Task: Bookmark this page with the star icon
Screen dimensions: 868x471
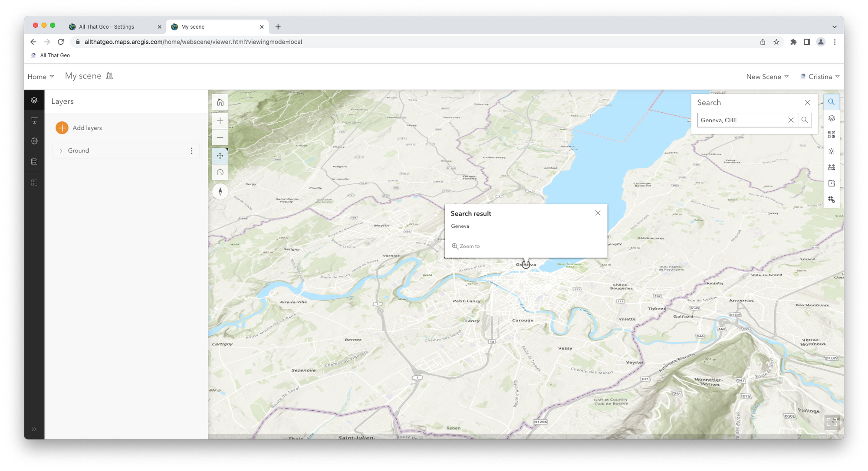Action: pyautogui.click(x=776, y=42)
